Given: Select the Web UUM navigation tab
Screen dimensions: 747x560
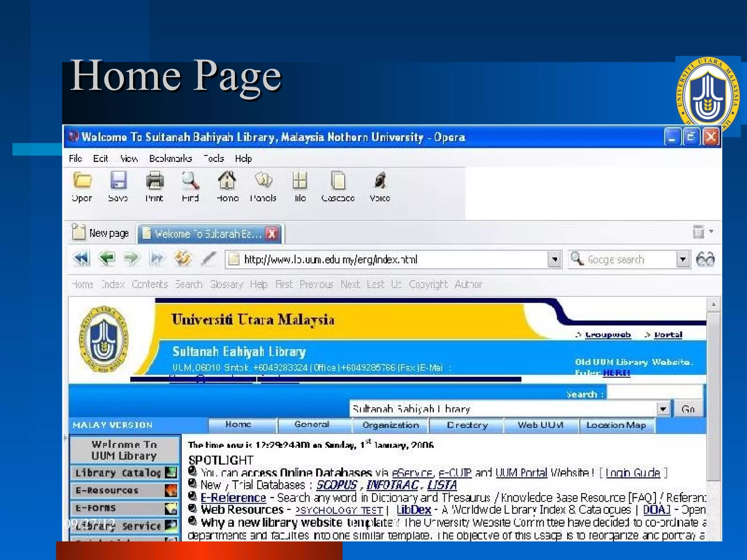Looking at the screenshot, I should point(541,425).
